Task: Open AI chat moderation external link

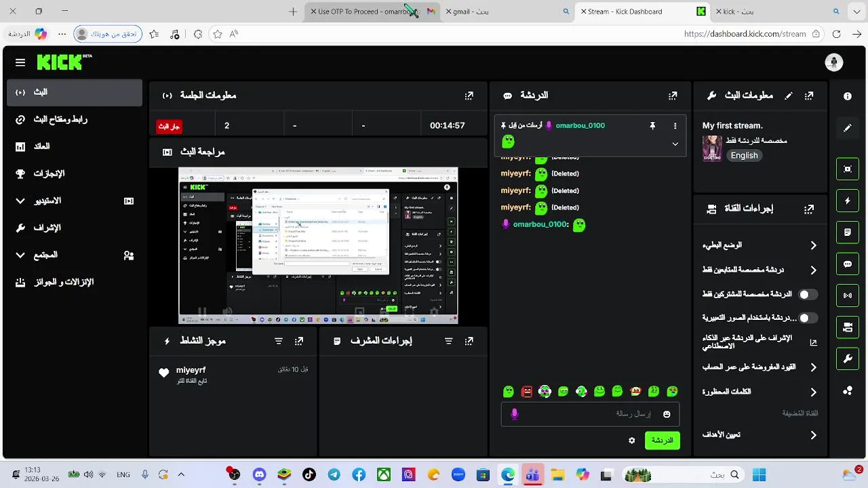Action: click(x=813, y=343)
